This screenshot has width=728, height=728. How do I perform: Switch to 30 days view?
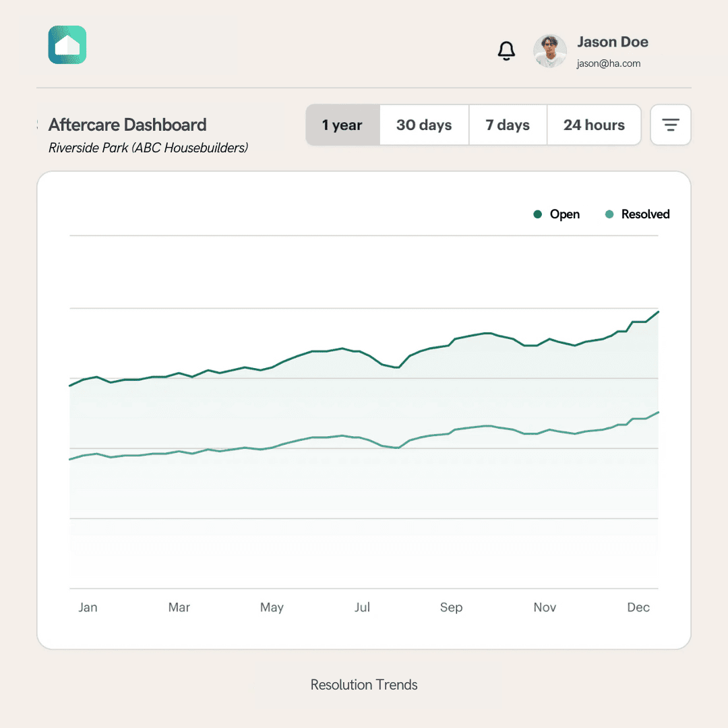click(x=424, y=125)
